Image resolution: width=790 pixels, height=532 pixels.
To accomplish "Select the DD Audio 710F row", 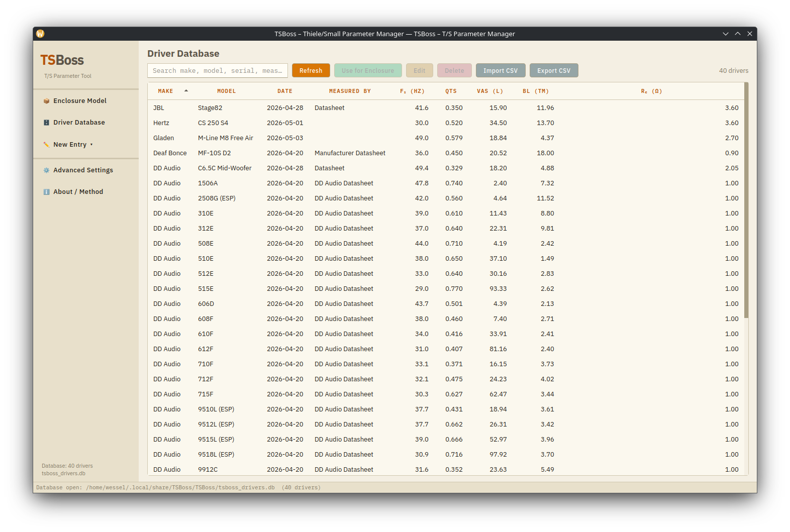I will pyautogui.click(x=446, y=364).
